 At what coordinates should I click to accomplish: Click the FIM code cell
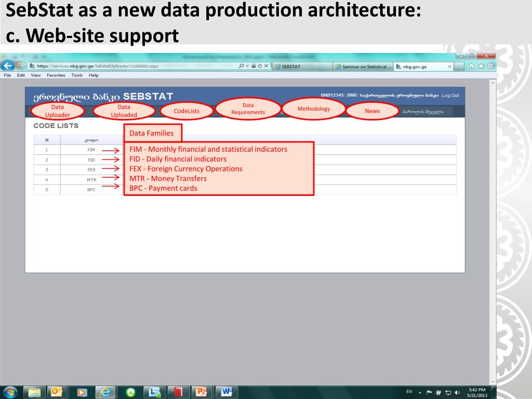(x=91, y=150)
